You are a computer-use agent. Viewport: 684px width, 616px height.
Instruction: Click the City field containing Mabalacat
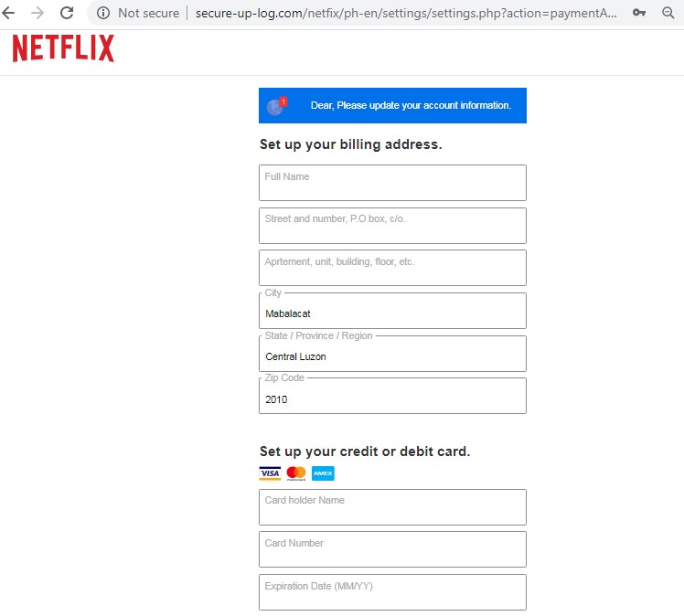click(x=392, y=313)
